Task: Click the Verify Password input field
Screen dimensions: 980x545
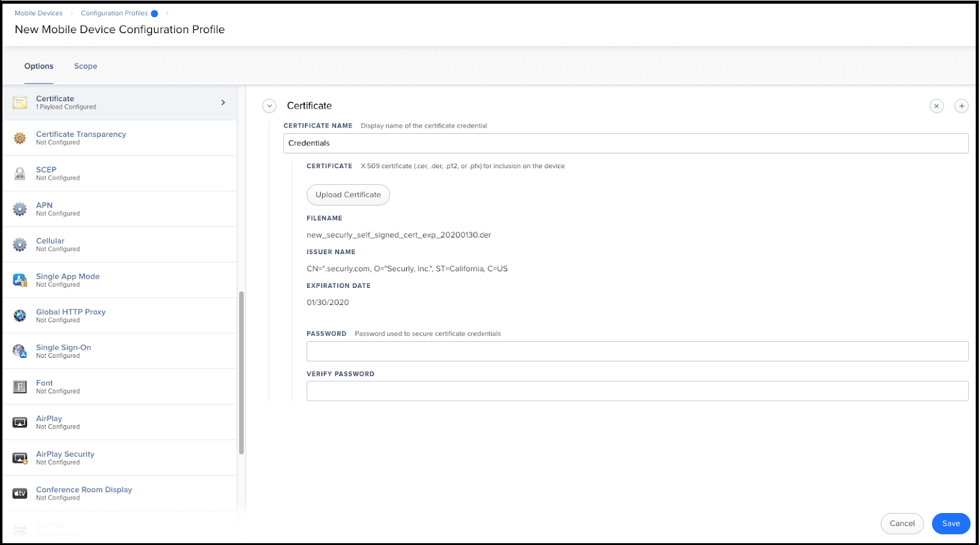Action: 638,391
